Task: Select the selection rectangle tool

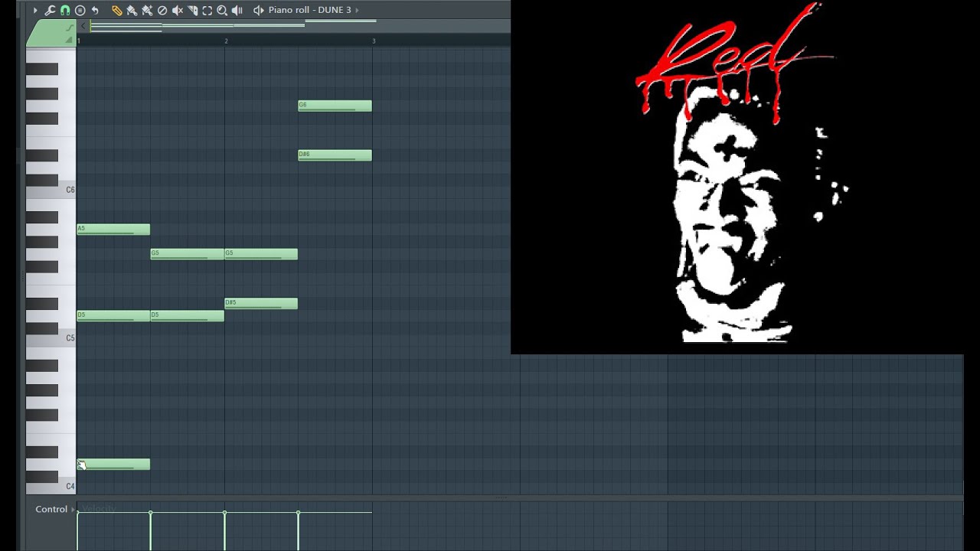Action: pos(207,10)
